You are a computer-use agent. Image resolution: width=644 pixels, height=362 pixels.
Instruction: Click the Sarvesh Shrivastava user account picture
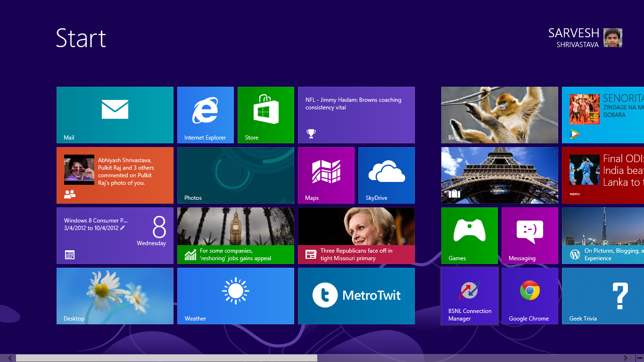(x=612, y=38)
